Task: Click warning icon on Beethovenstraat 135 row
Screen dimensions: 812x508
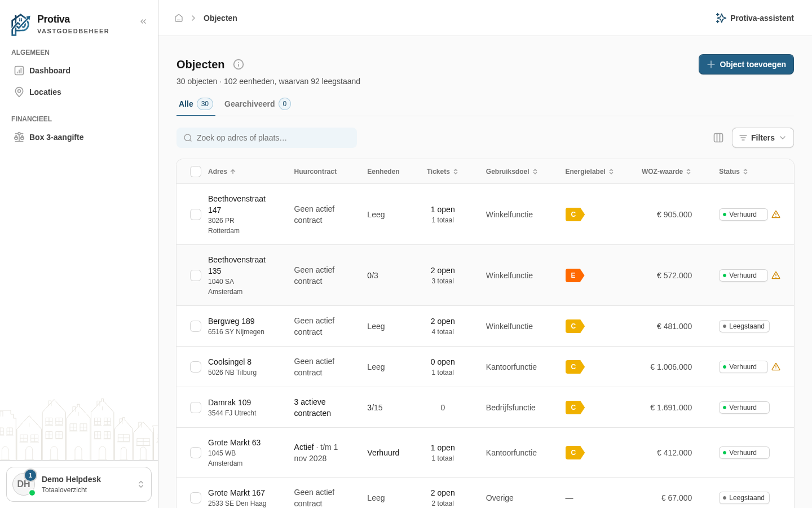Action: tap(776, 275)
